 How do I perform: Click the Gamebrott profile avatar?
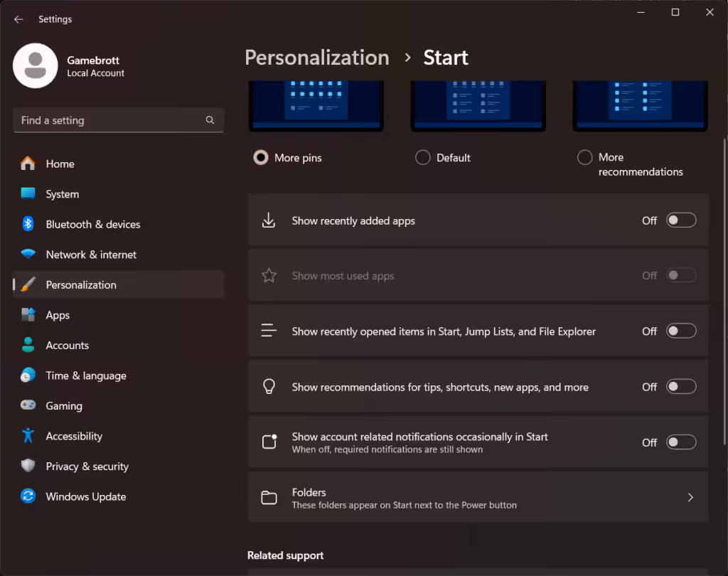click(36, 65)
